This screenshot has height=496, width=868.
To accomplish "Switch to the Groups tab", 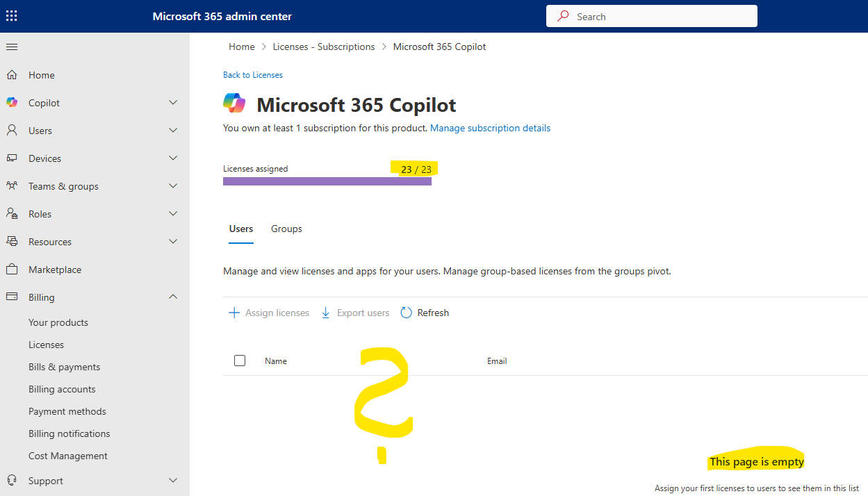I will 286,229.
